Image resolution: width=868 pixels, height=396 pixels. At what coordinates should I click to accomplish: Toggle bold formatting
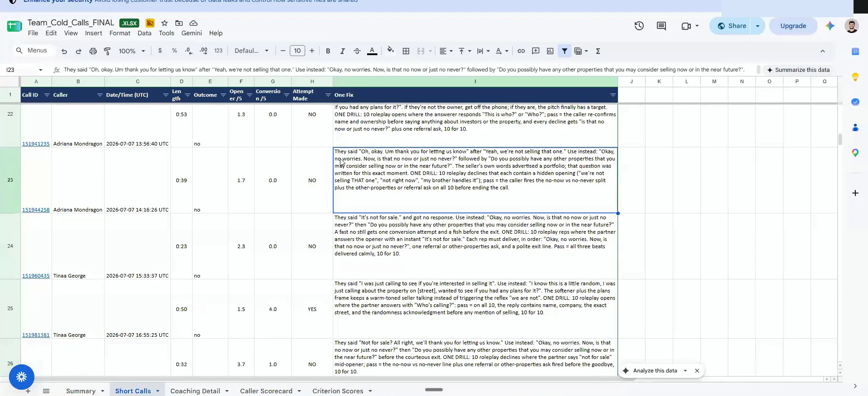(328, 51)
